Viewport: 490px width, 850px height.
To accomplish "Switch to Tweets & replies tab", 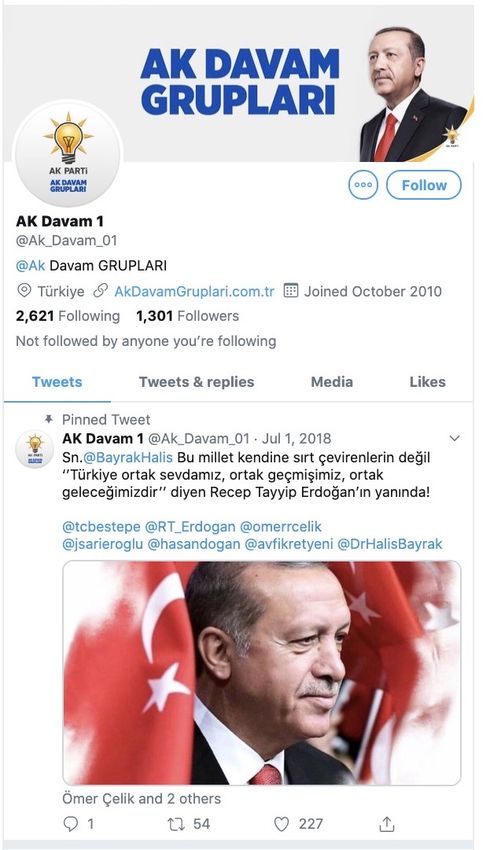I will click(196, 382).
